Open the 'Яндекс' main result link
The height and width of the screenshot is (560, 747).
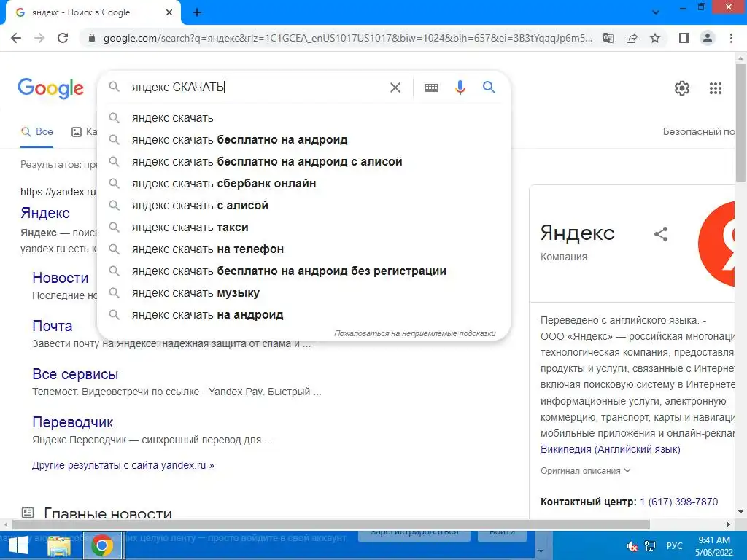[45, 213]
